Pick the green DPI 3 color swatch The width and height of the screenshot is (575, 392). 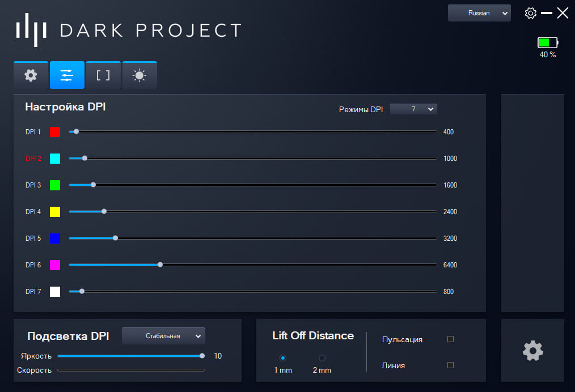pos(55,185)
